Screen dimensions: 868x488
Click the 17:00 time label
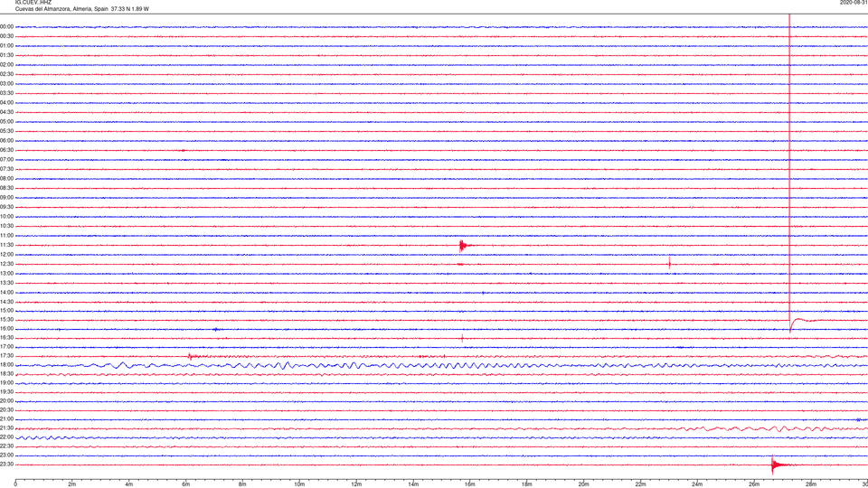6,346
